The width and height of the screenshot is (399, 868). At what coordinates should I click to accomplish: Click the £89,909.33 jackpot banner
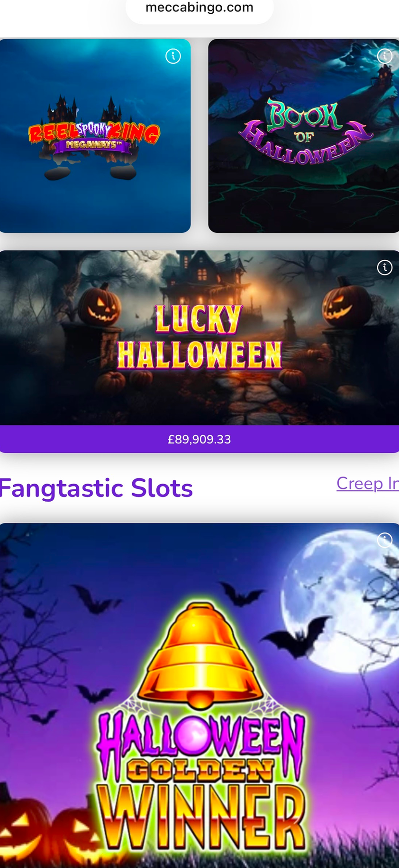pos(199,439)
